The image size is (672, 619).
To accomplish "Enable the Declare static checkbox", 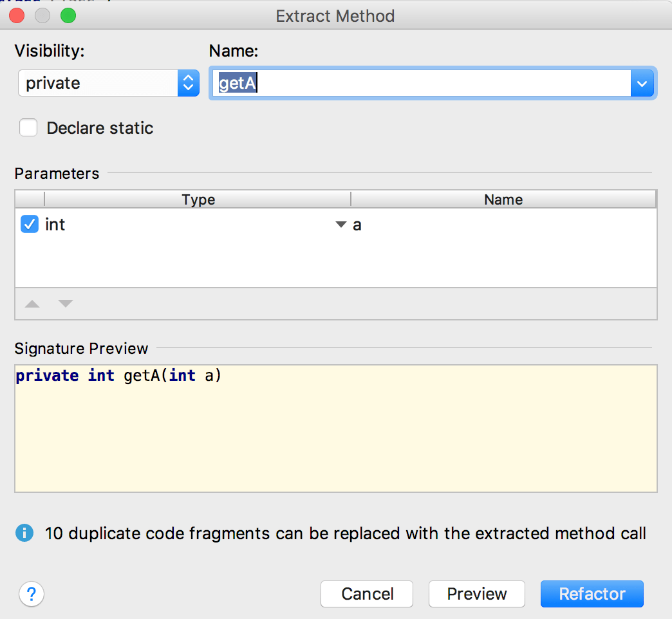I will click(28, 127).
